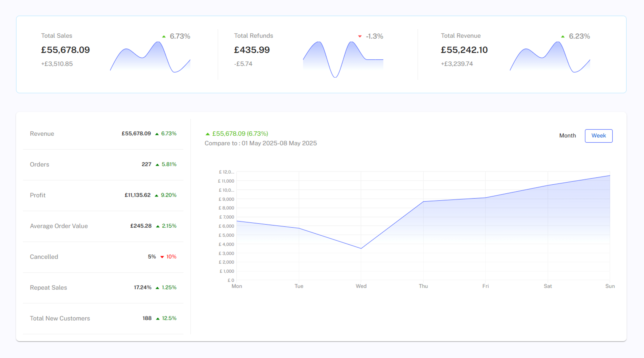
Task: Click the Thu data point on chart
Action: [423, 201]
